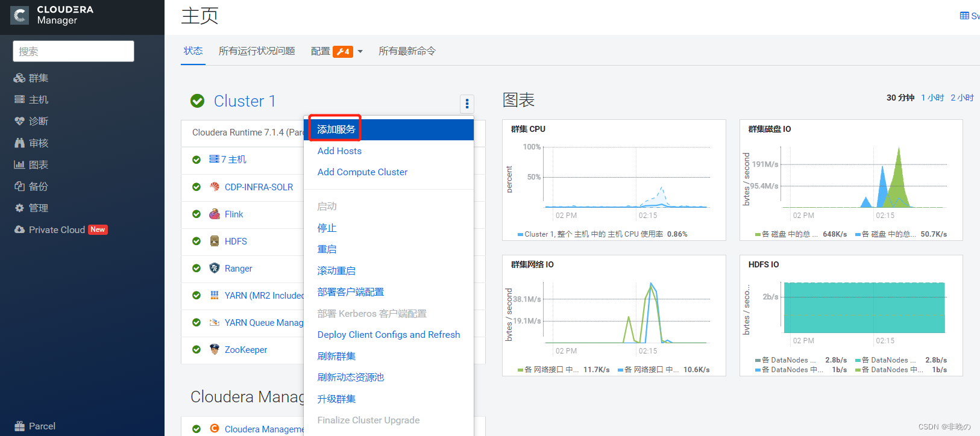Expand the 配置 dropdown caret
The height and width of the screenshot is (436, 980).
(x=360, y=52)
